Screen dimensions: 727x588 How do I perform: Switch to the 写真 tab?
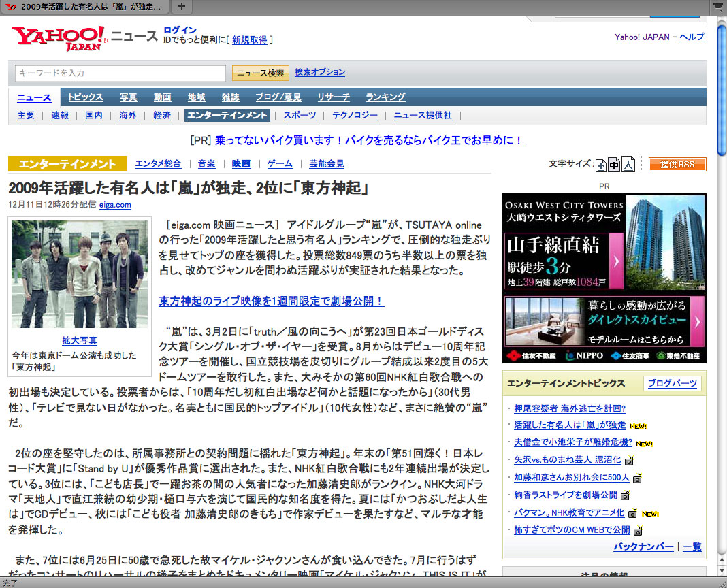pyautogui.click(x=129, y=97)
